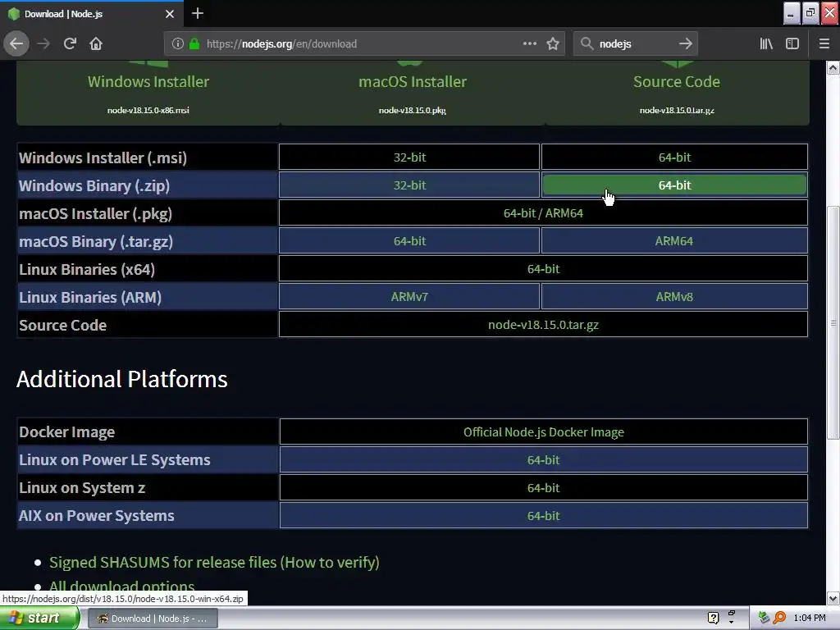Screen dimensions: 840x630
Task: Download AIX on Power Systems 64-bit
Action: (x=544, y=515)
